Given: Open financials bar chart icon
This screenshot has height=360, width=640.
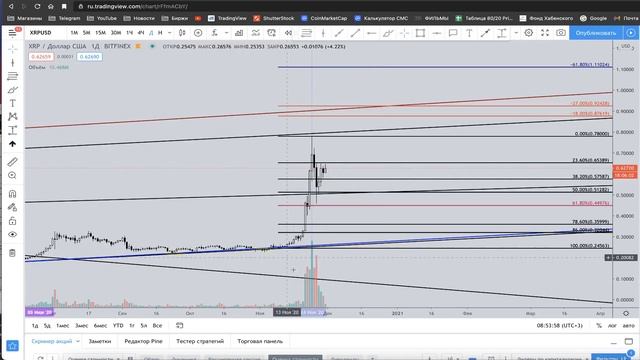Looking at the screenshot, I should click(239, 33).
